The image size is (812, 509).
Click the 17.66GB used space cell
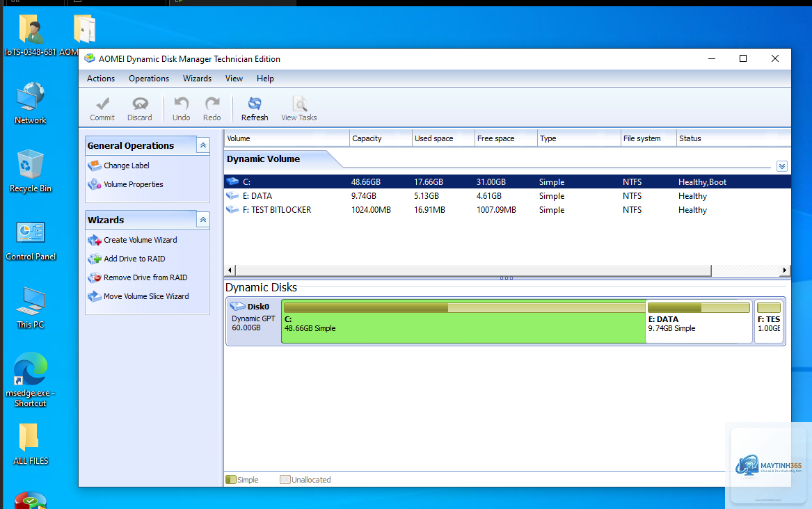tap(429, 182)
